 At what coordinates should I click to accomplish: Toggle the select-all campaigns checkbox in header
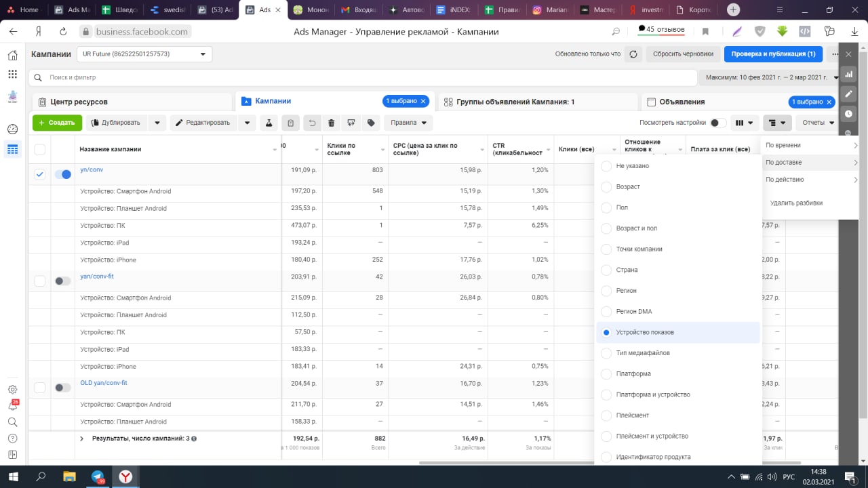pyautogui.click(x=40, y=149)
